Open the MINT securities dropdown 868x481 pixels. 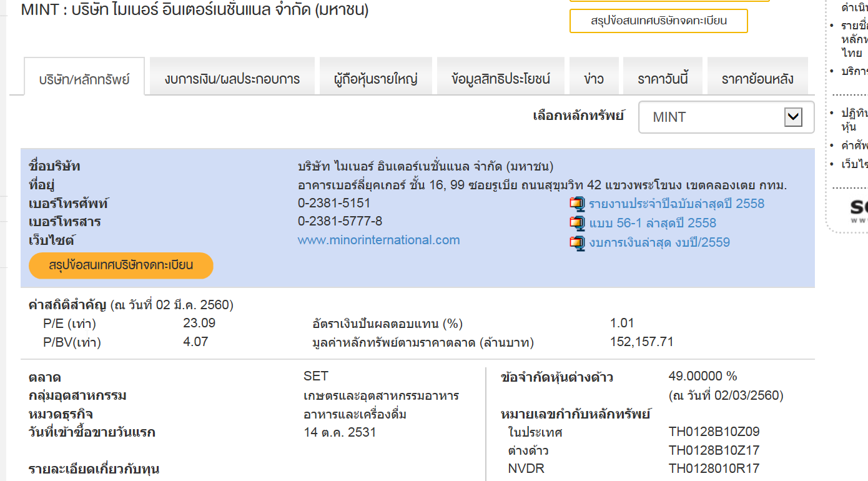[726, 117]
